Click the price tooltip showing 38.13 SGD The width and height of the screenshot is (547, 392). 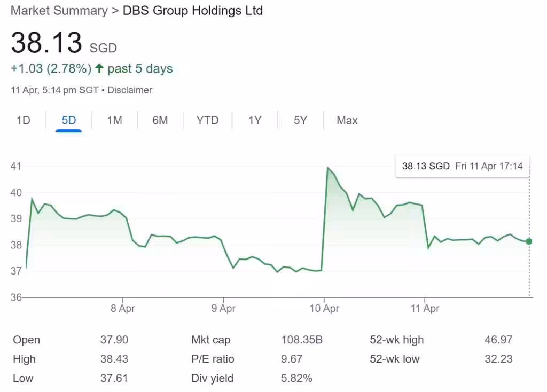[x=462, y=166]
